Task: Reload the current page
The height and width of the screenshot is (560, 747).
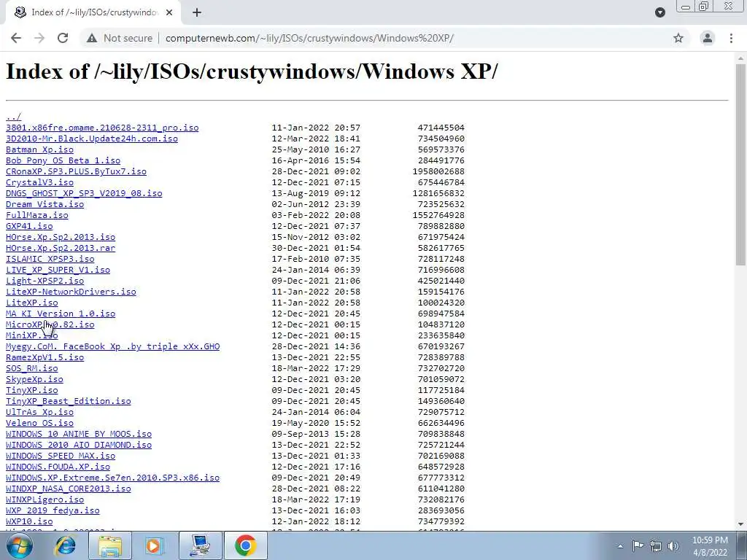Action: [63, 38]
